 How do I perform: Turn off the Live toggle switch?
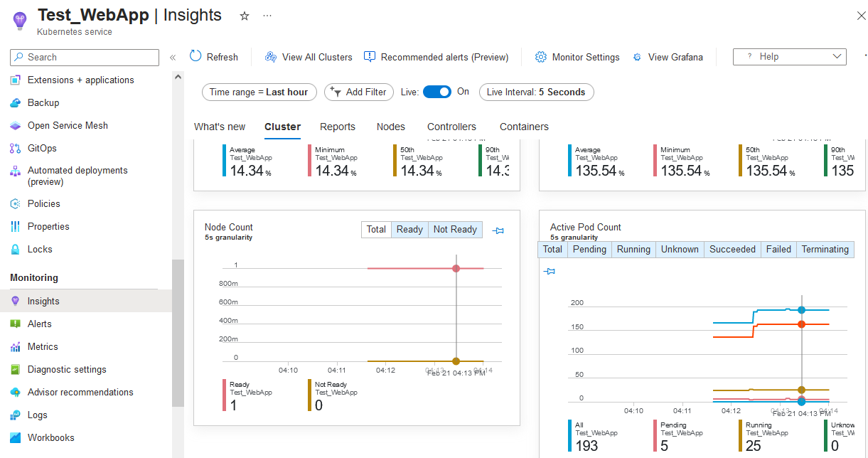436,92
